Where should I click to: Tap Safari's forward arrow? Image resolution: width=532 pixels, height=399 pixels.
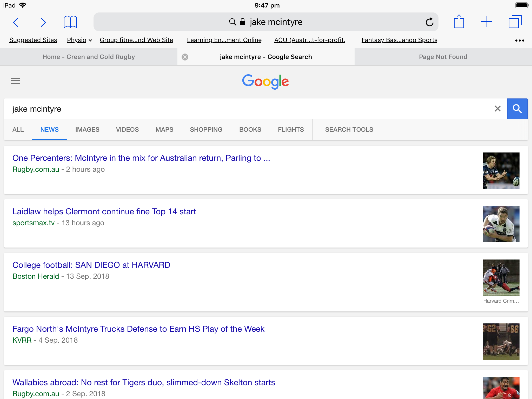tap(43, 22)
